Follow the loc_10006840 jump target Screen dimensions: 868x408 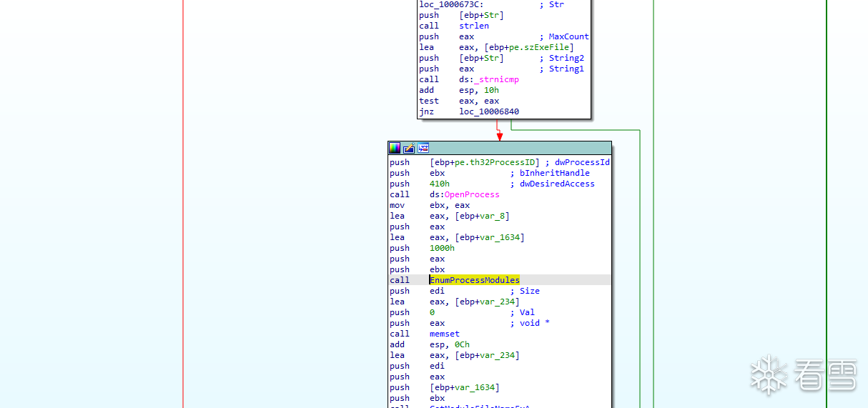[x=489, y=111]
